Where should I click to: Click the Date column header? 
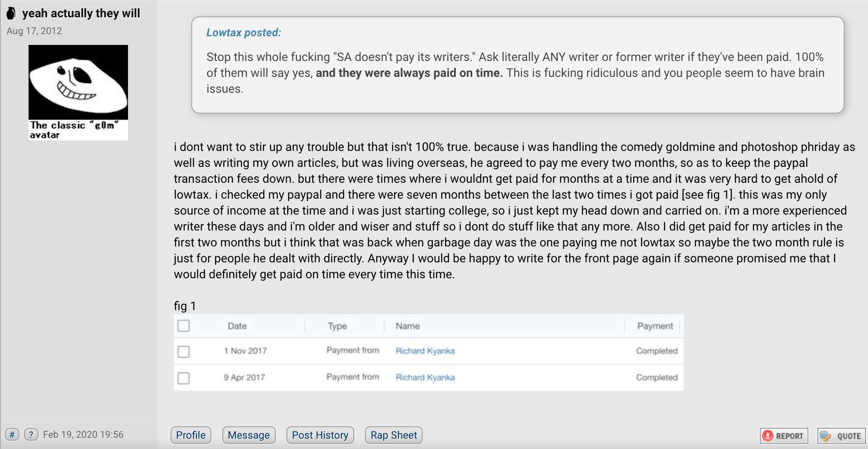237,326
